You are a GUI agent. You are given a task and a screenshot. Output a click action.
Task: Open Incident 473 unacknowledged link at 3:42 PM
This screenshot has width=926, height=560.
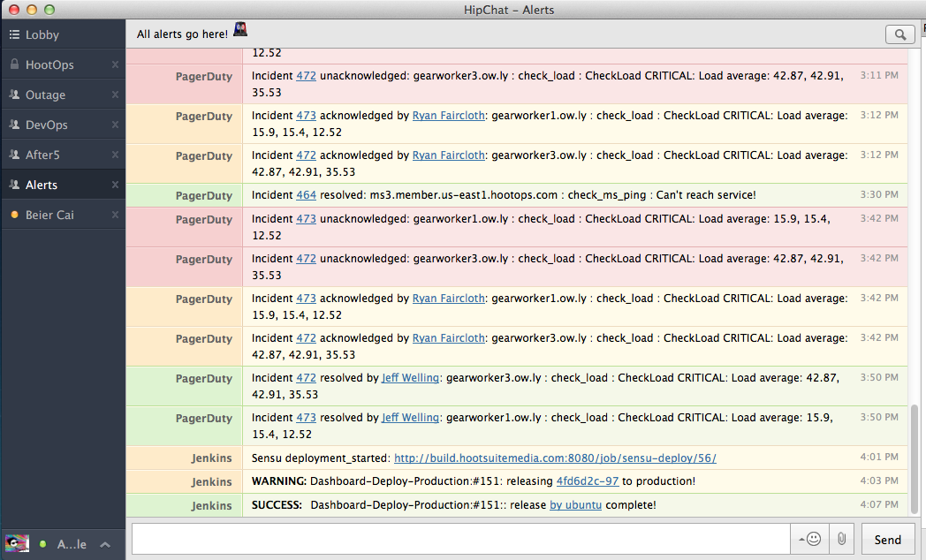coord(306,218)
